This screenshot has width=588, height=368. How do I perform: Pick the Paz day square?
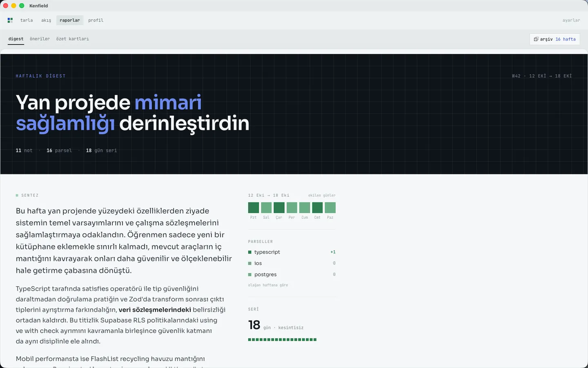point(330,208)
